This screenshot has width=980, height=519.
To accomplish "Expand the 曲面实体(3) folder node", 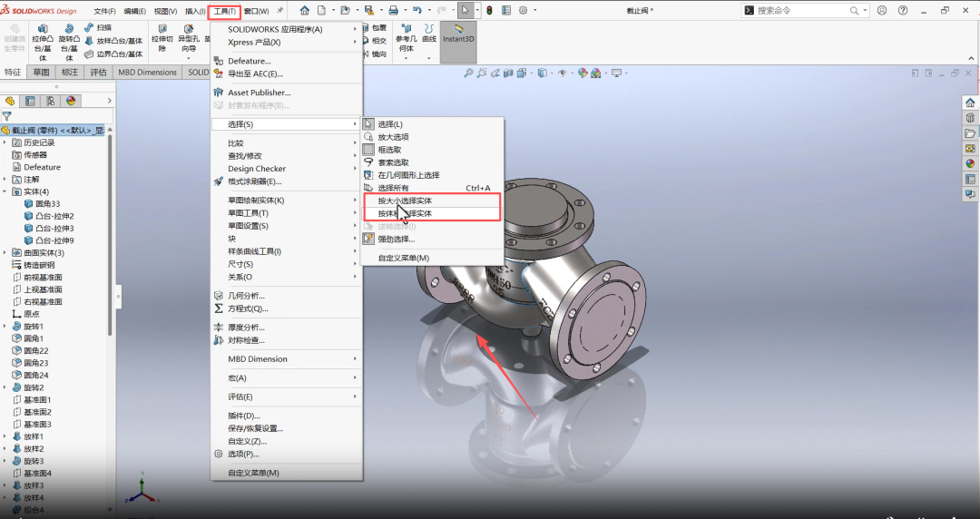I will coord(5,252).
